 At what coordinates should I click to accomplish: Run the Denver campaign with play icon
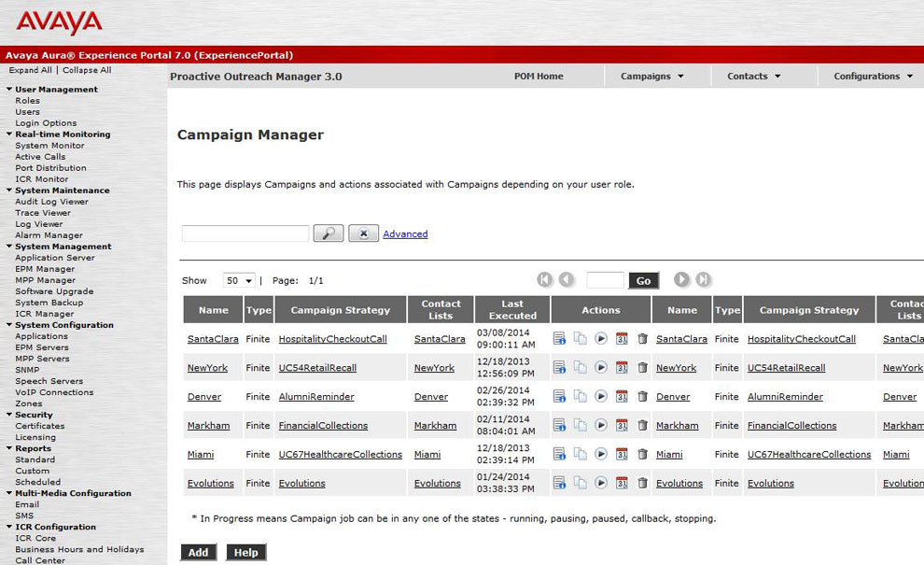601,396
